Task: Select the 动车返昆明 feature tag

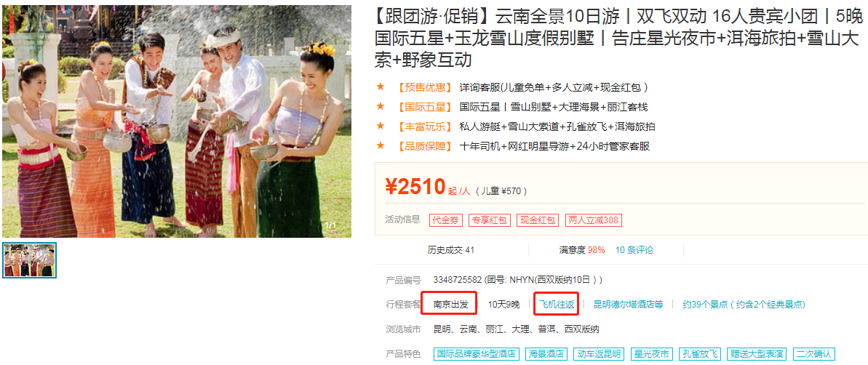Action: (598, 354)
